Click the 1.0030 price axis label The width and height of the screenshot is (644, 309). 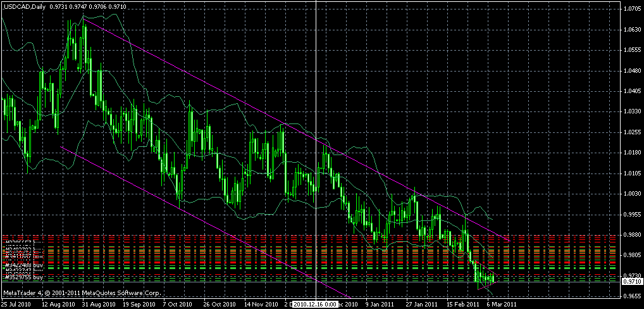[631, 194]
